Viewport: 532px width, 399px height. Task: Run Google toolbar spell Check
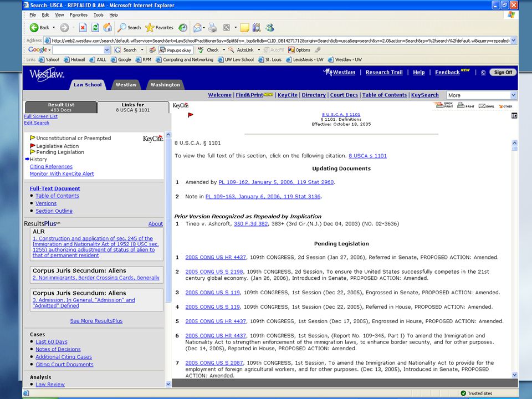pos(208,50)
